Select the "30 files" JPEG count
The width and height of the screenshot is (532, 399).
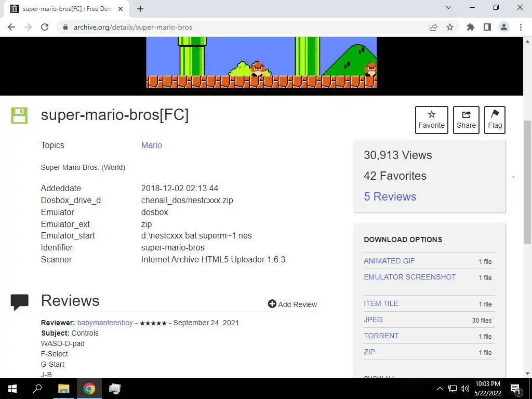482,320
